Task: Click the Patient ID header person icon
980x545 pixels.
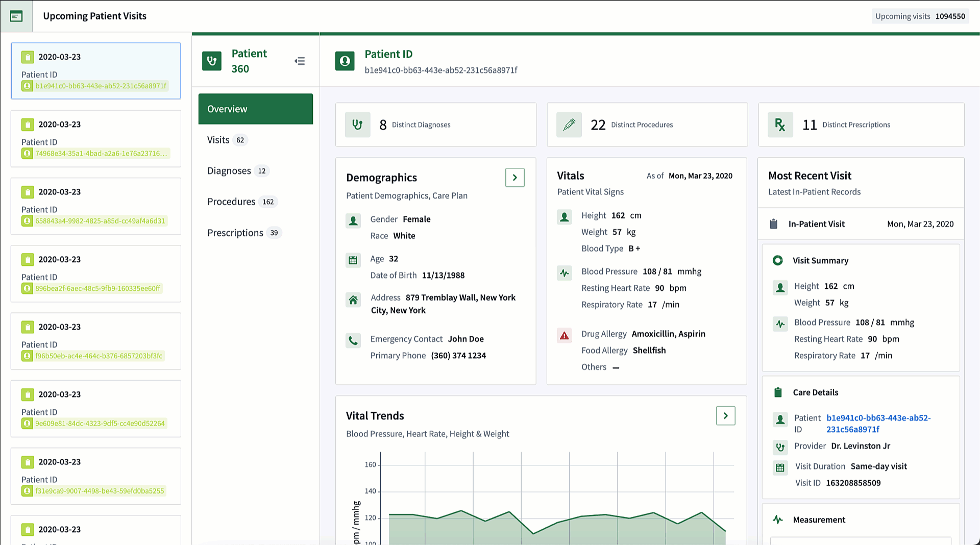Action: (345, 61)
